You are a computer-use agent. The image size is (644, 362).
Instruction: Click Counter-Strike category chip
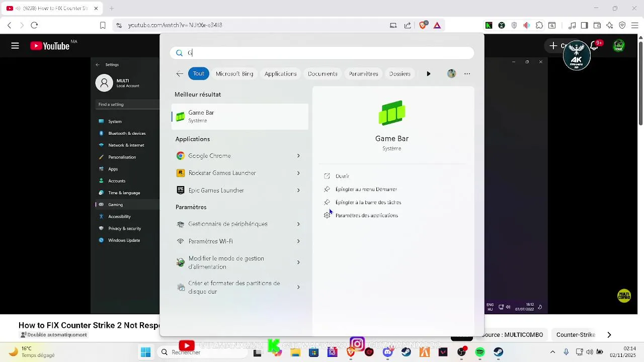[576, 335]
